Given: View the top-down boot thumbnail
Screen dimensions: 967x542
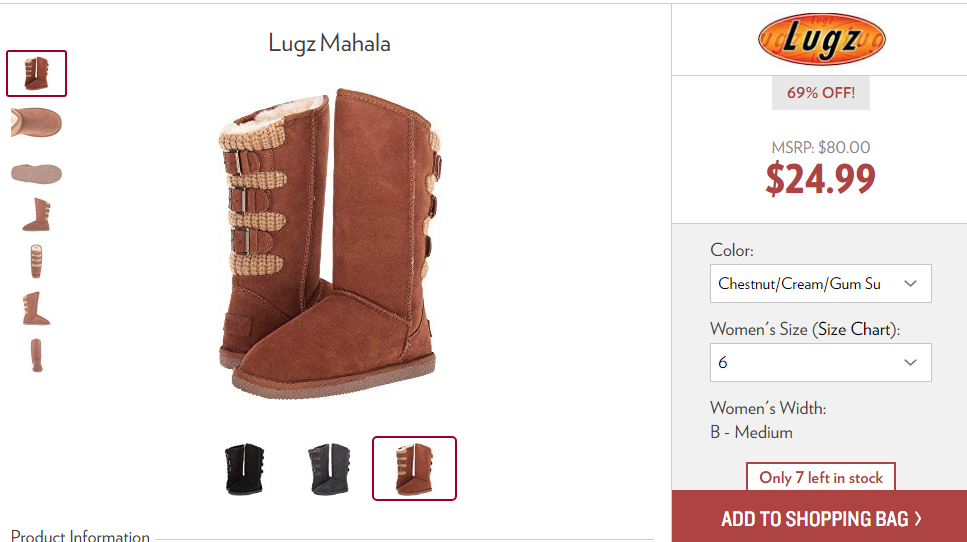Looking at the screenshot, I should click(x=36, y=122).
